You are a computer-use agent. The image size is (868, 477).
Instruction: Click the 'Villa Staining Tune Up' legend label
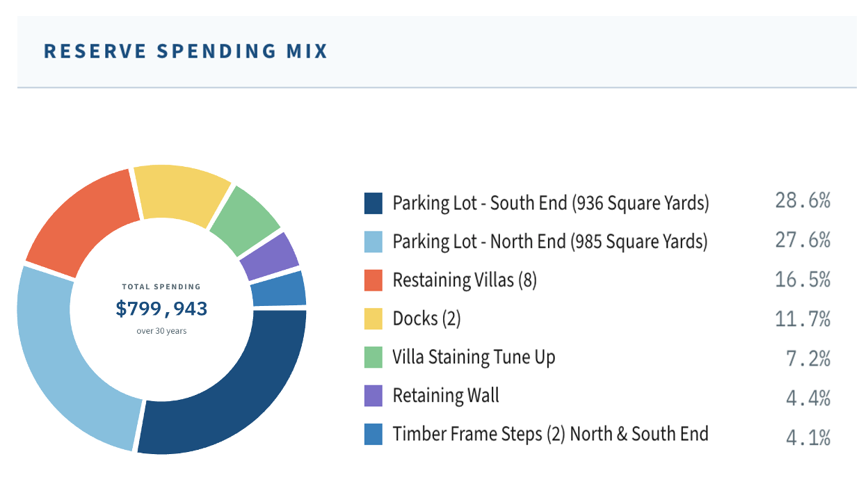474,357
